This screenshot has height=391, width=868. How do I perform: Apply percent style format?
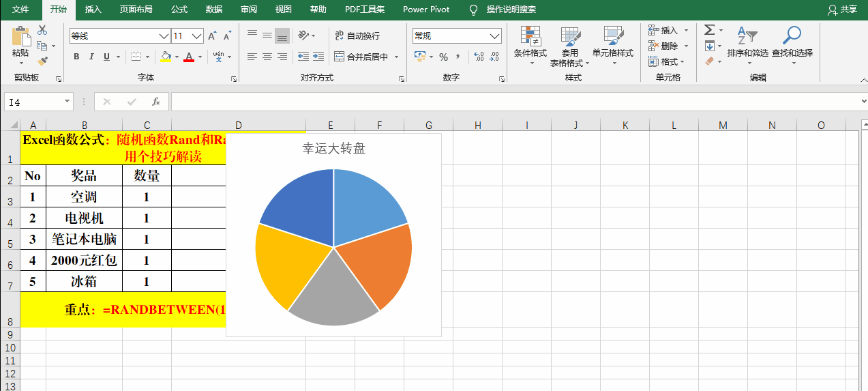[443, 57]
